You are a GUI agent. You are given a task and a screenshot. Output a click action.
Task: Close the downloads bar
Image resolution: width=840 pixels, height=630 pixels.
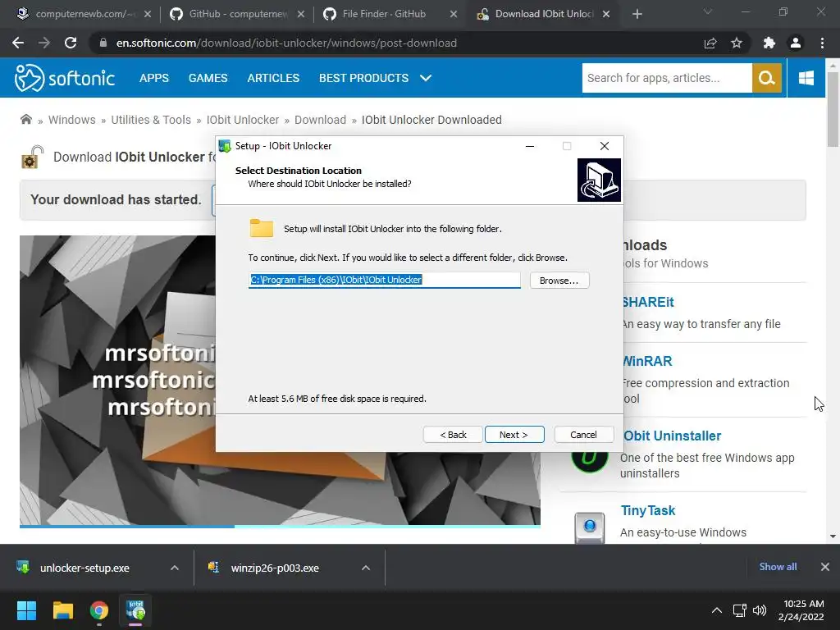pyautogui.click(x=825, y=567)
